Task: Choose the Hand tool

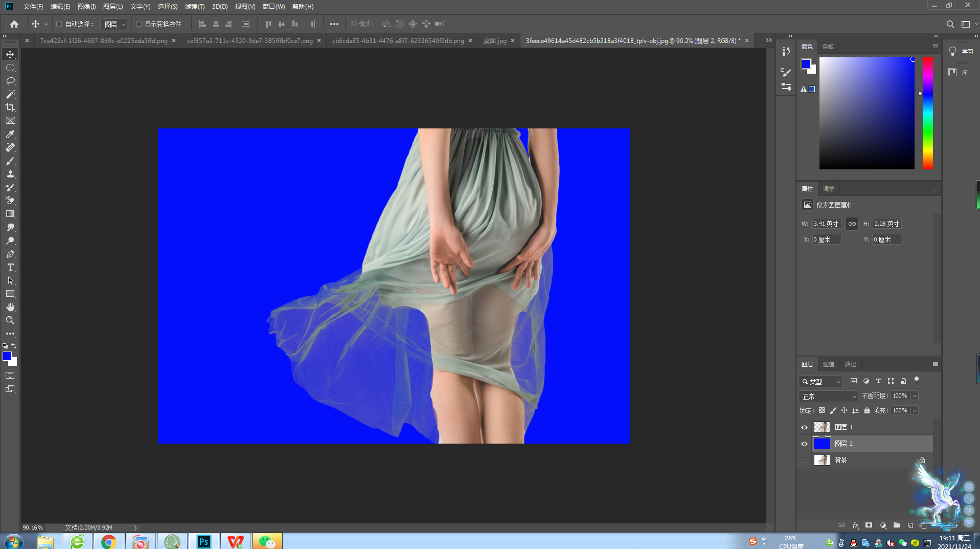Action: (10, 307)
